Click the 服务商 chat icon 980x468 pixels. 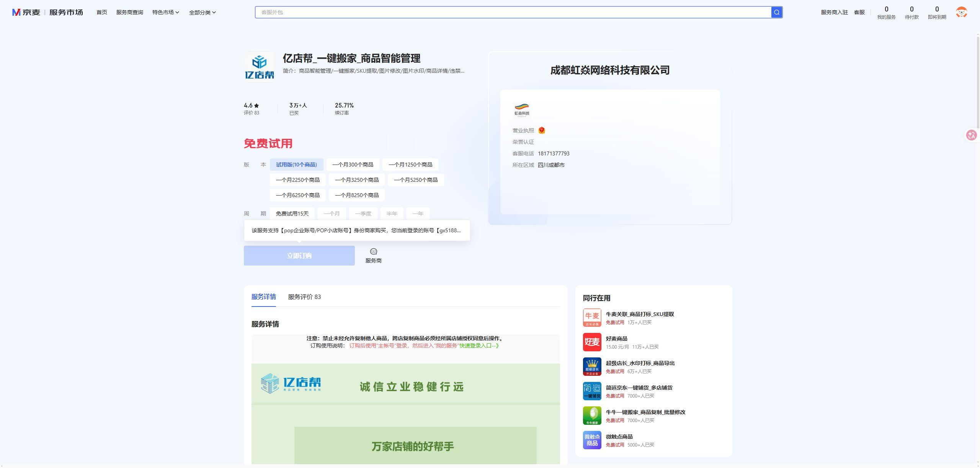(374, 256)
